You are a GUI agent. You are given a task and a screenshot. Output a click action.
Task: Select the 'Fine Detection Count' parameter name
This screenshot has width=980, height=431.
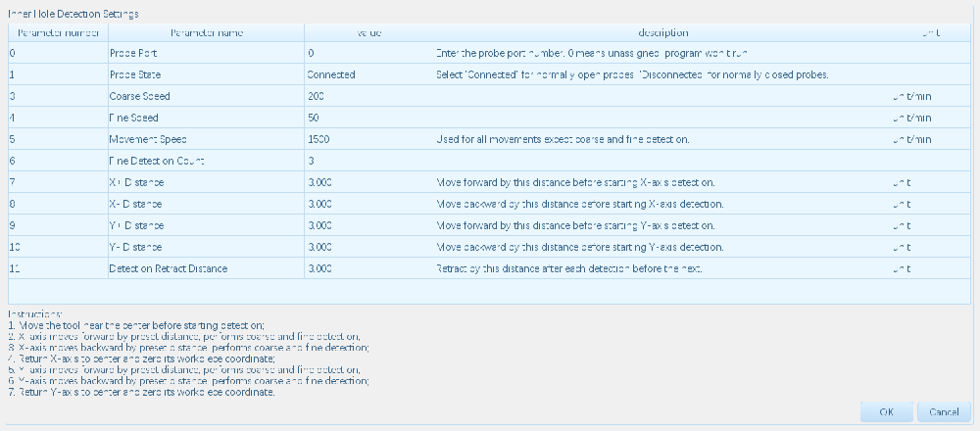click(x=156, y=161)
